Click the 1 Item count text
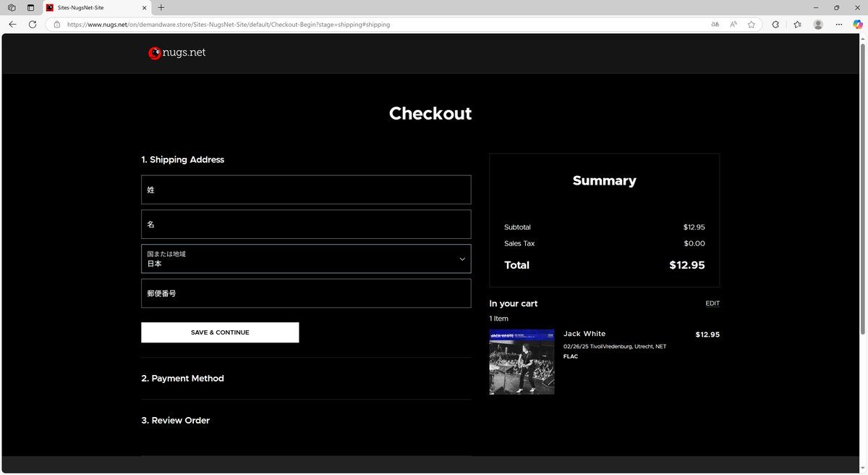868x475 pixels. (498, 319)
